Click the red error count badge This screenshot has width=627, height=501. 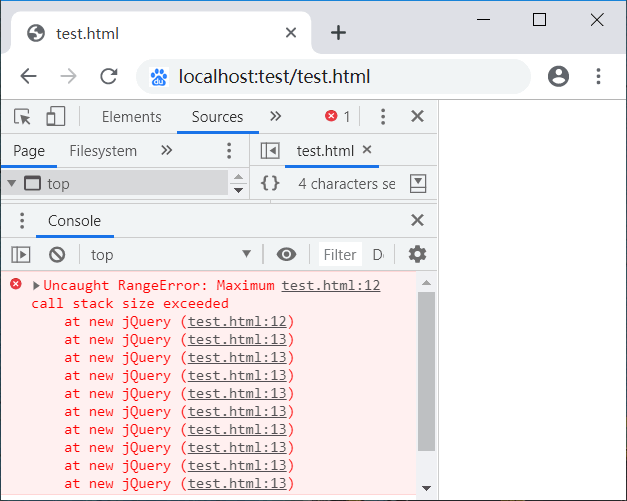tap(337, 116)
